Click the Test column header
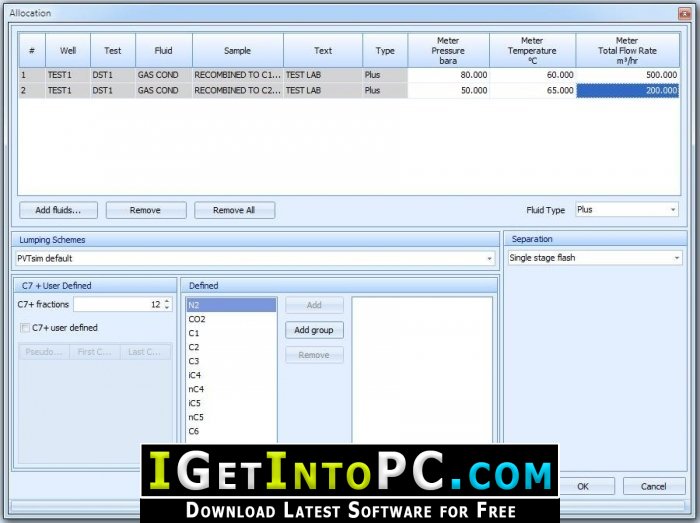This screenshot has width=700, height=523. pos(112,50)
